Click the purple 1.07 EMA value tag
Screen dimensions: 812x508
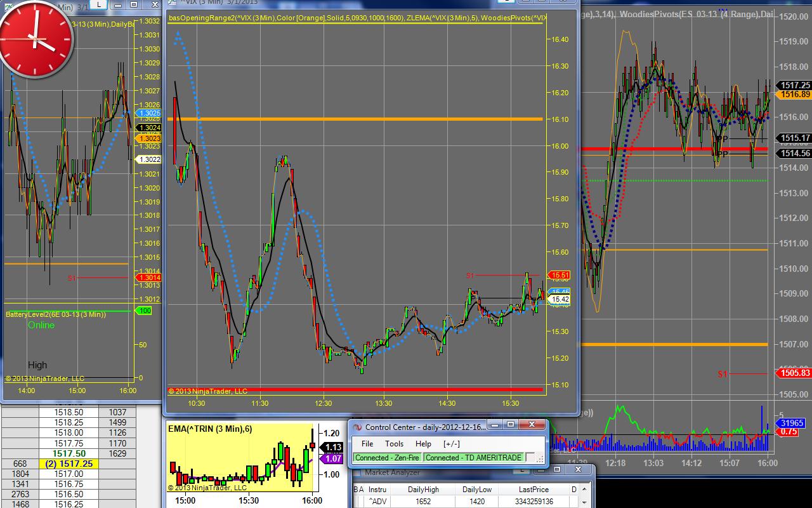(333, 458)
